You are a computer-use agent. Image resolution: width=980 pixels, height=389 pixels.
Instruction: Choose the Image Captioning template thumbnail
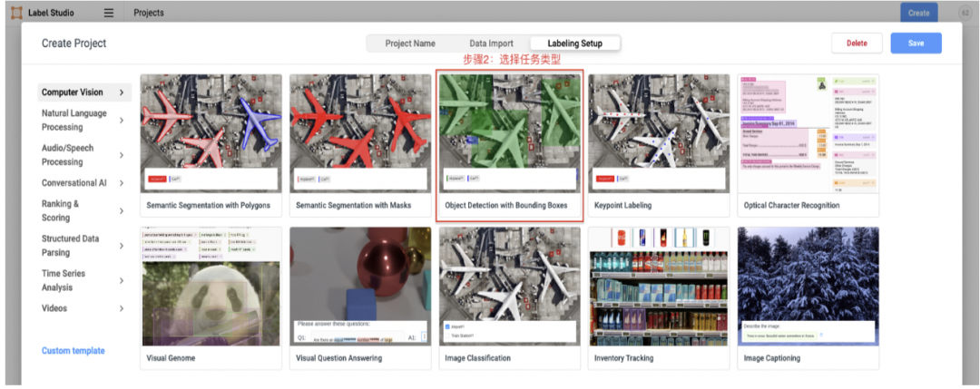coord(808,287)
